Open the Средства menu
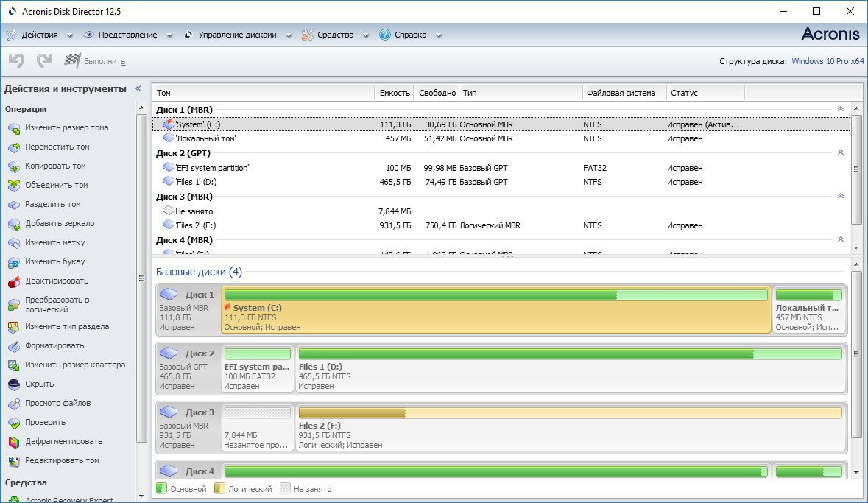The image size is (868, 503). coord(336,35)
